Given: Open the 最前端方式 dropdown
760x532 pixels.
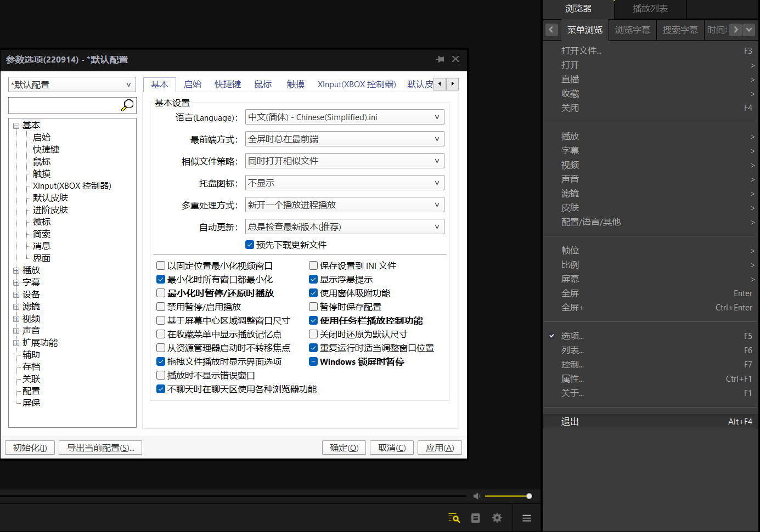Looking at the screenshot, I should [345, 139].
